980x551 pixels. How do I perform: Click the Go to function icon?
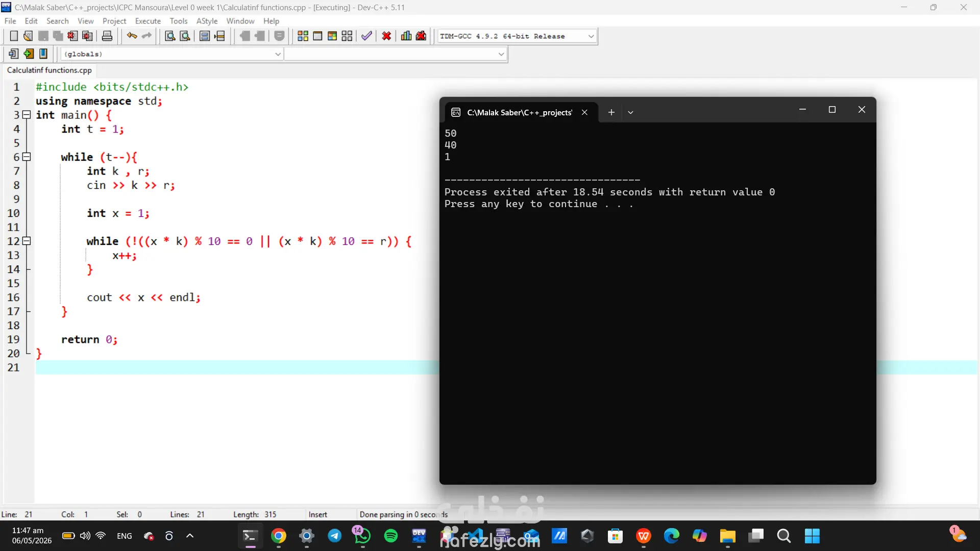coord(205,36)
